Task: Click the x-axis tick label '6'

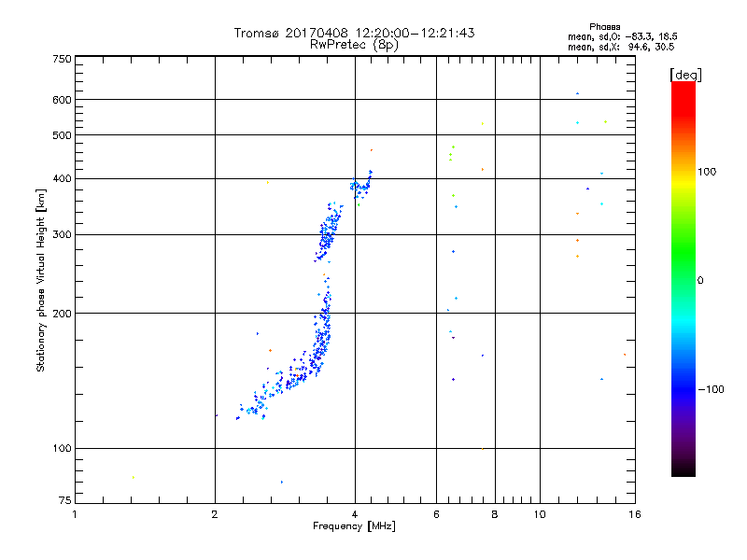Action: (x=436, y=514)
